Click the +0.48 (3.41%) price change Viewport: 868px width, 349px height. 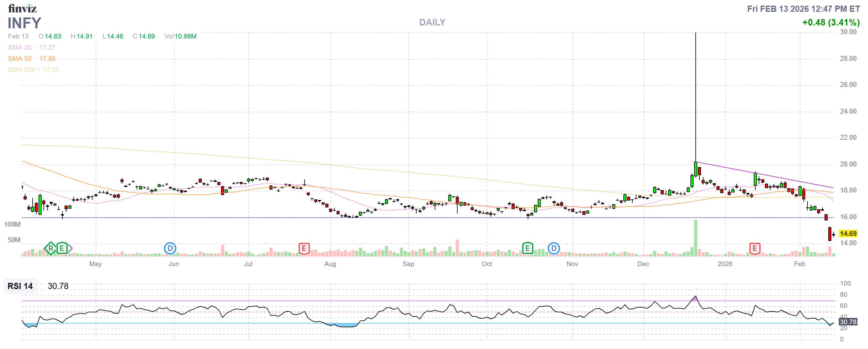point(831,23)
